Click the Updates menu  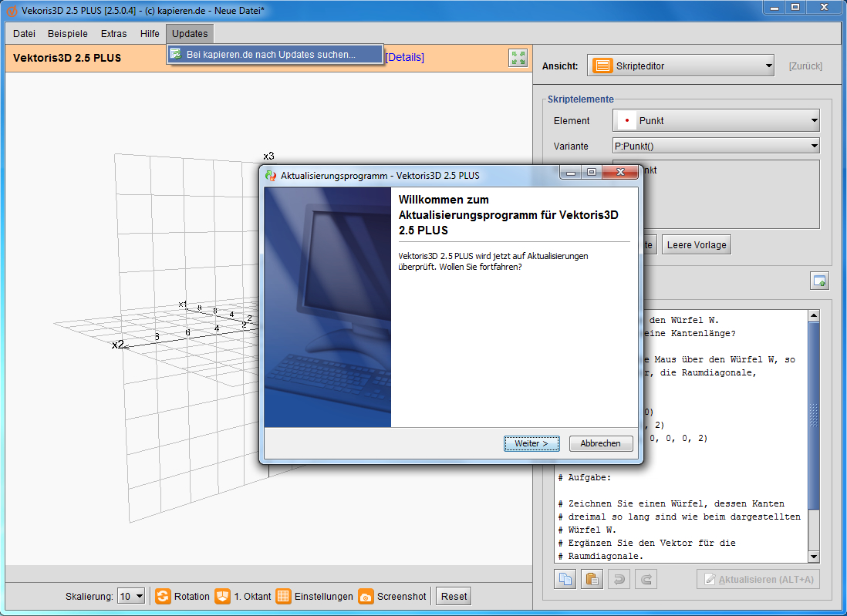point(190,33)
